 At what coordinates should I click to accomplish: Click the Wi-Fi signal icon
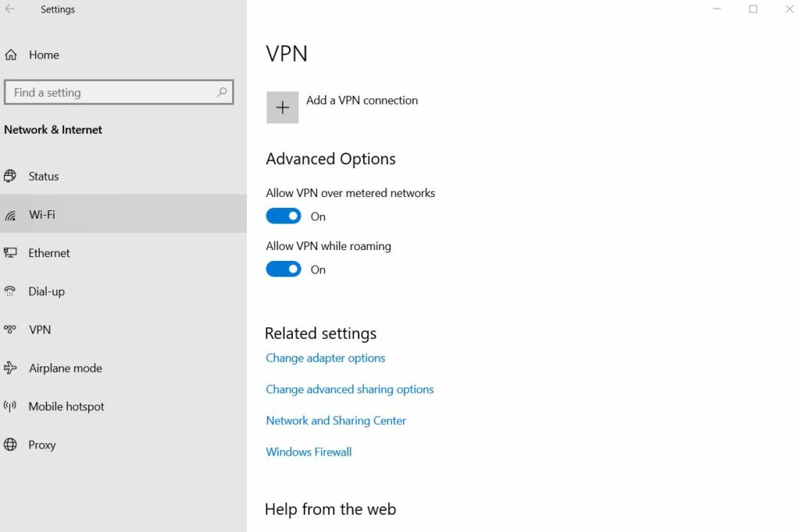coord(10,216)
